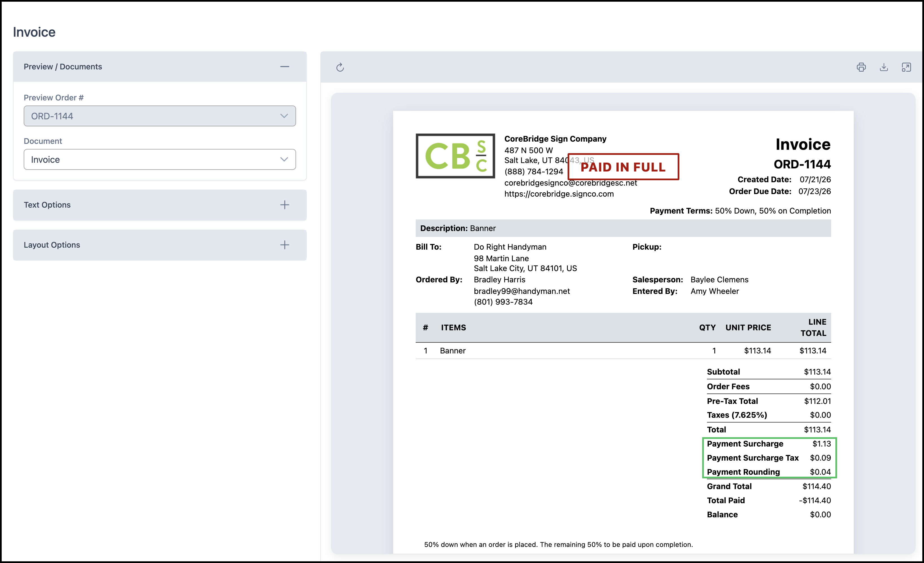The height and width of the screenshot is (563, 924).
Task: Click the ITEMS column header
Action: tap(453, 327)
